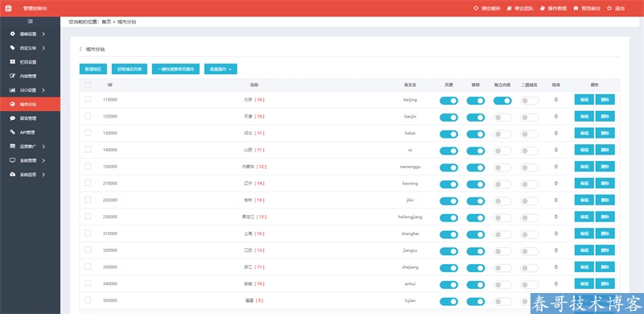The image size is (644, 314).
Task: Expand the 系统信息 chevron
Action: coord(43,174)
